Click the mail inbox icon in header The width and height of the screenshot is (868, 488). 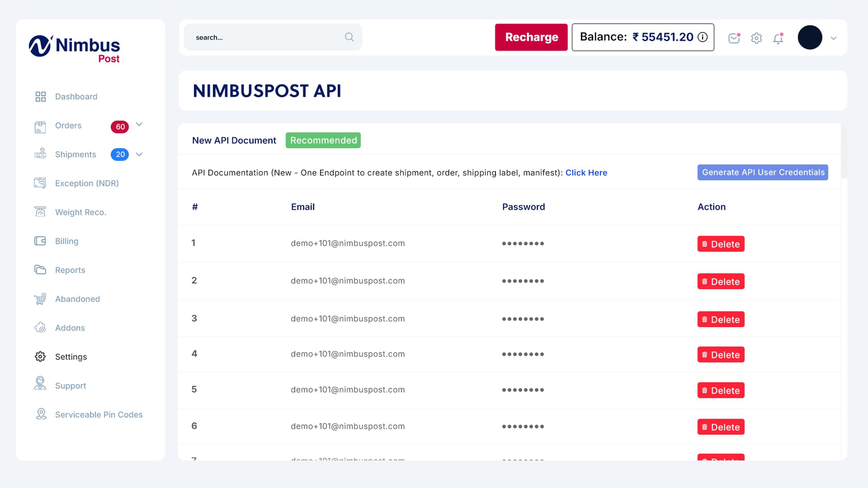coord(734,38)
